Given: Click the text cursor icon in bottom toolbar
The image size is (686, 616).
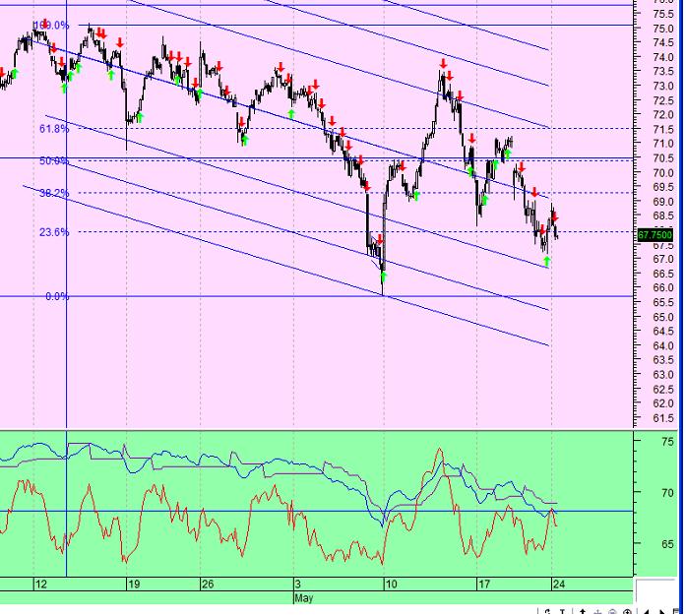Looking at the screenshot, I should (562, 611).
